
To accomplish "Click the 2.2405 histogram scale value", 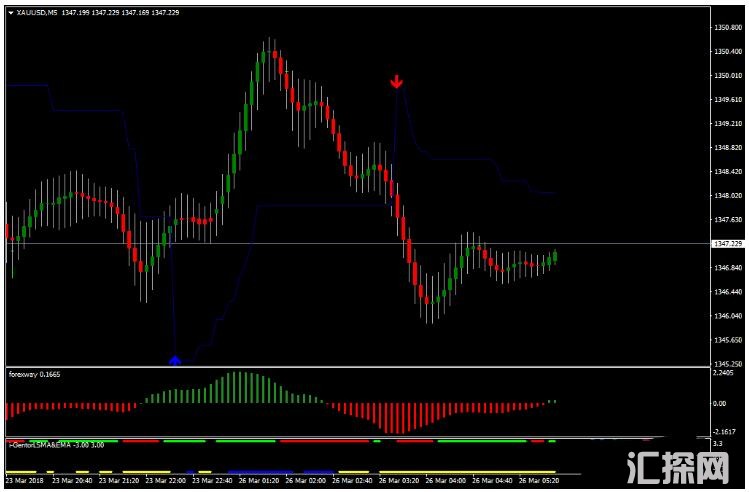I will [x=723, y=373].
